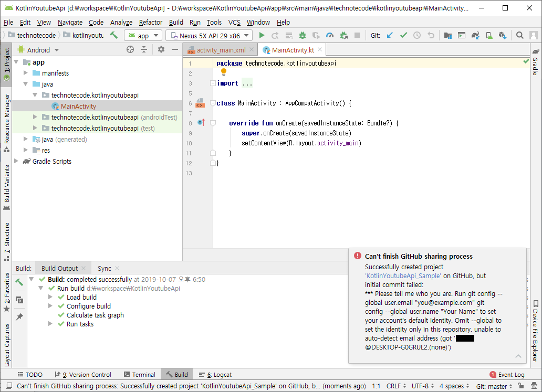Image resolution: width=542 pixels, height=392 pixels.
Task: Click the KotlinYoutubeApi_Sample GitHub link
Action: 403,276
